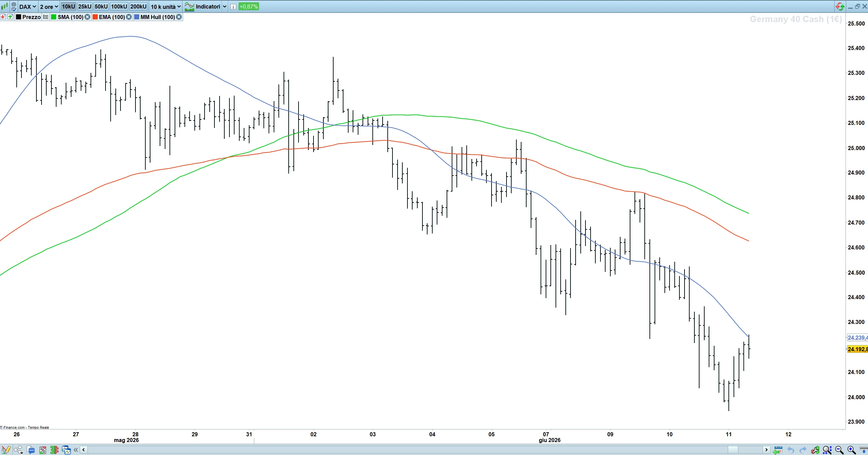Image resolution: width=868 pixels, height=455 pixels.
Task: Click the black Prezzo color swatch
Action: [x=19, y=17]
